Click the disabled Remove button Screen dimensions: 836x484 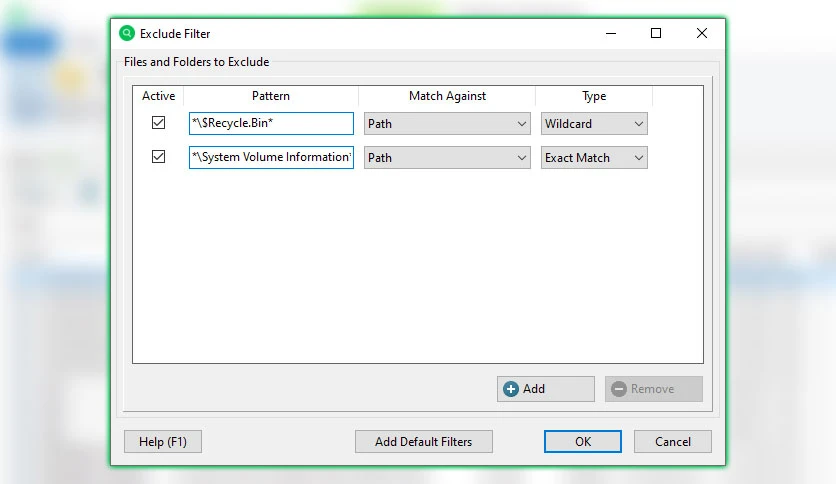[654, 389]
